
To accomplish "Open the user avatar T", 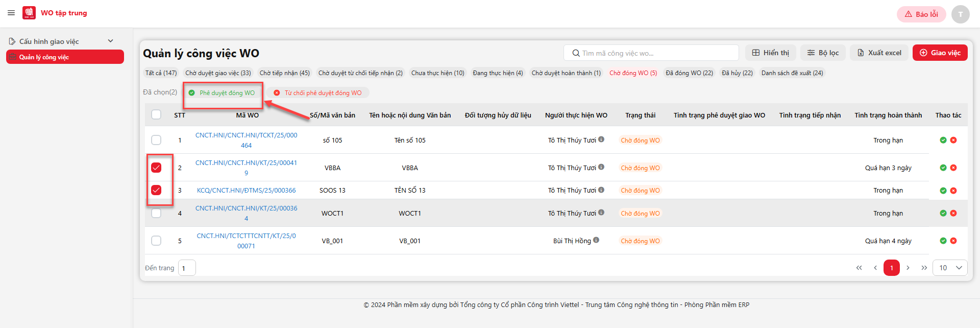I will click(x=960, y=14).
